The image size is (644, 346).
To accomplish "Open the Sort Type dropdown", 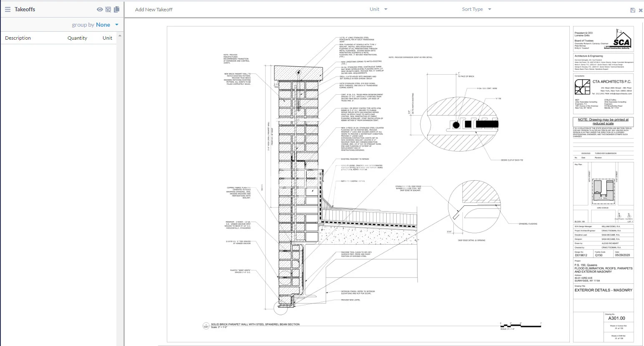I will (476, 9).
